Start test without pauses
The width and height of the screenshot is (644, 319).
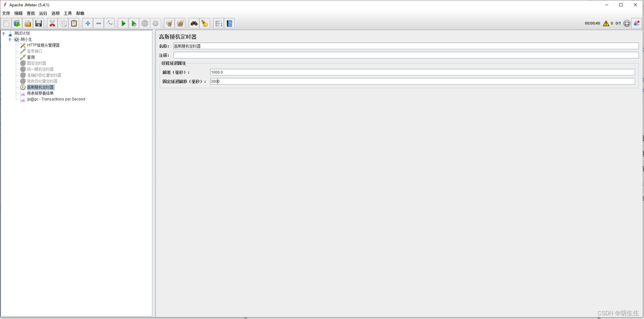pos(134,23)
